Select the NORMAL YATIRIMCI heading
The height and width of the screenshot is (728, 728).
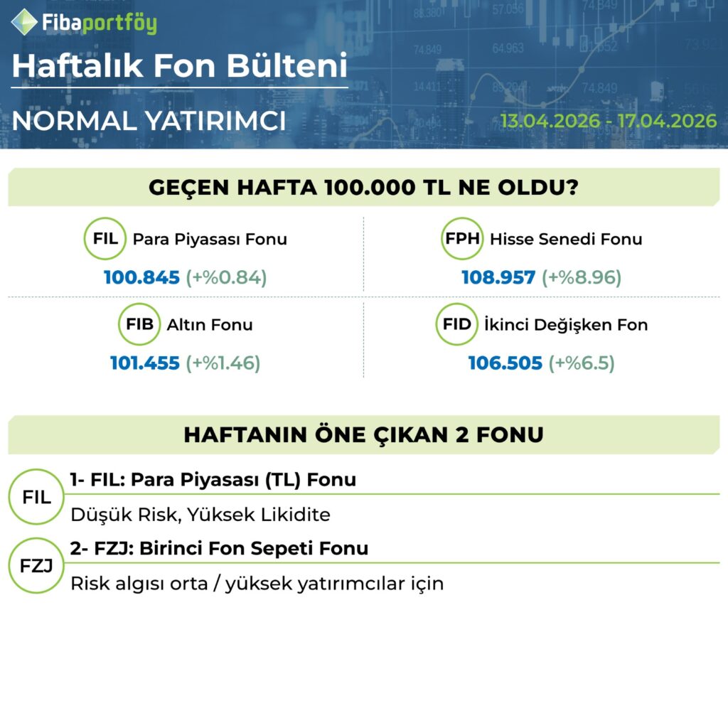[149, 121]
